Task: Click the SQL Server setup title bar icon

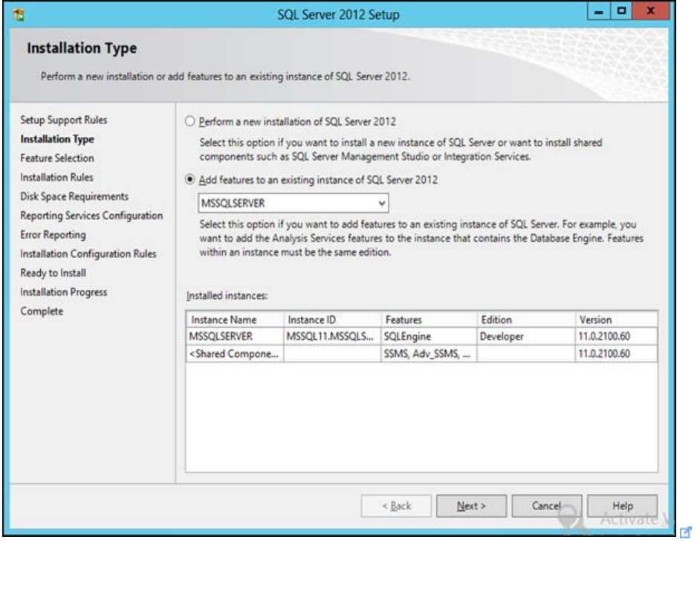Action: point(19,15)
